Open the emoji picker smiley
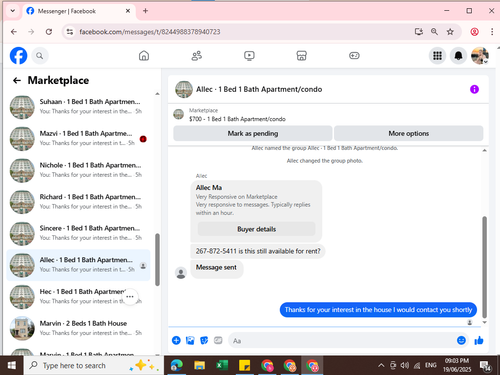The image size is (500, 375). point(461,340)
